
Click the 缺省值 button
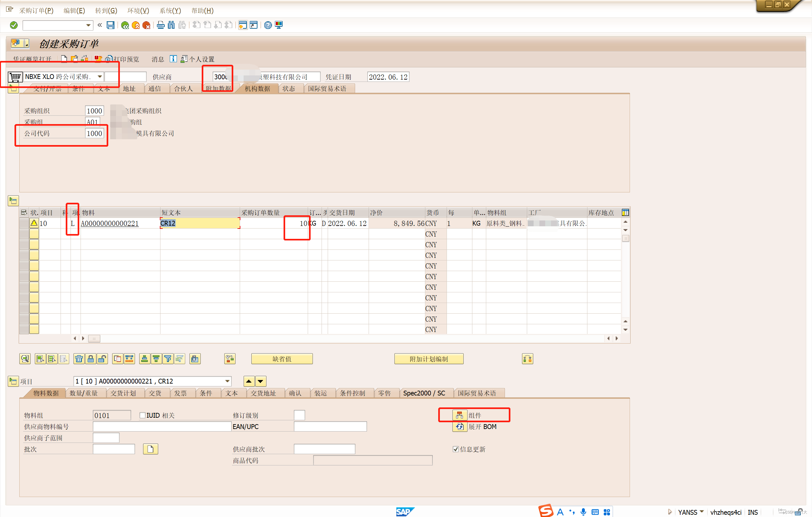[x=282, y=359]
